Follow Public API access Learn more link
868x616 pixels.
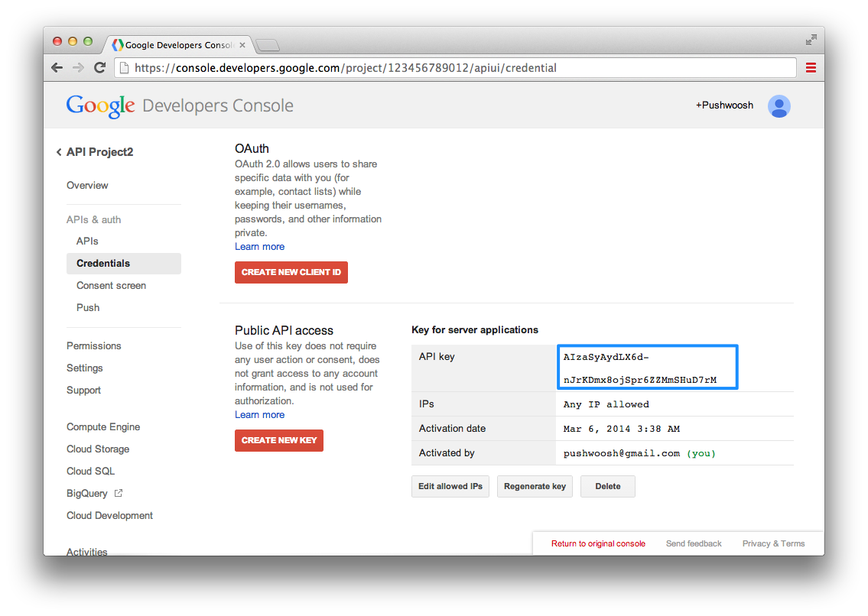(x=259, y=415)
